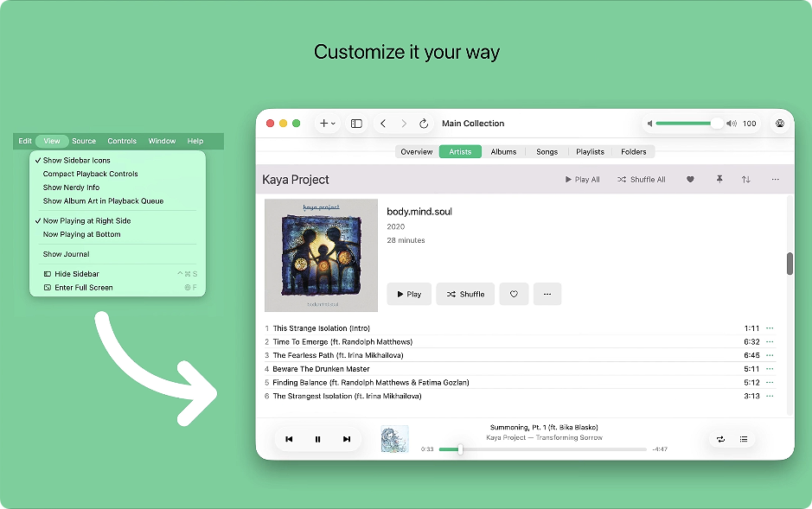Open sorting options with the arrows icon
Screen dimensions: 812x509
coord(745,179)
